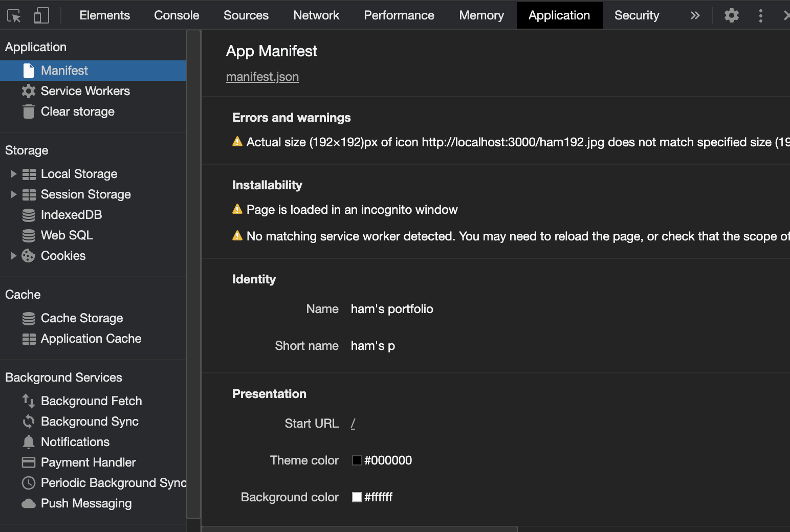
Task: Click the inspect element picker icon
Action: pyautogui.click(x=14, y=16)
